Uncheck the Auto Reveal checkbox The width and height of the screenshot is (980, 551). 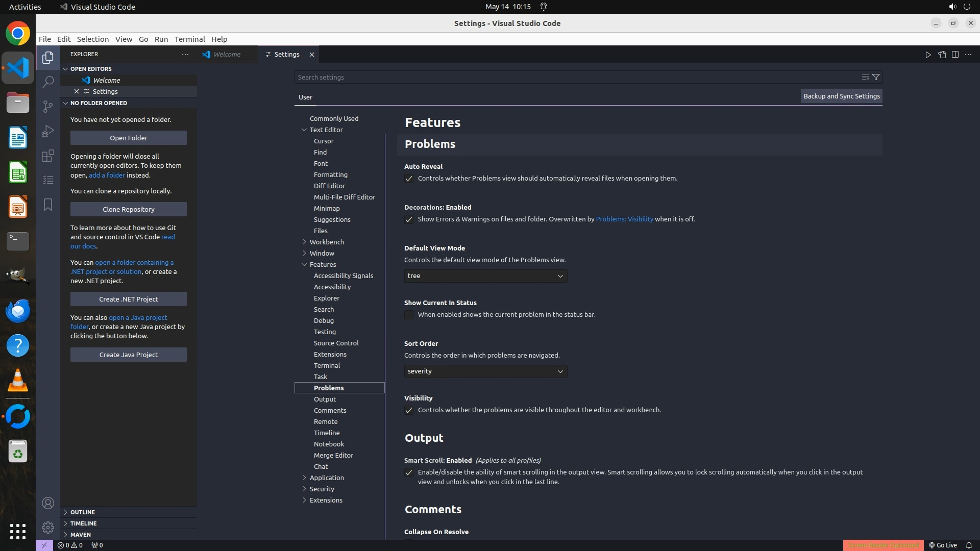pos(409,179)
